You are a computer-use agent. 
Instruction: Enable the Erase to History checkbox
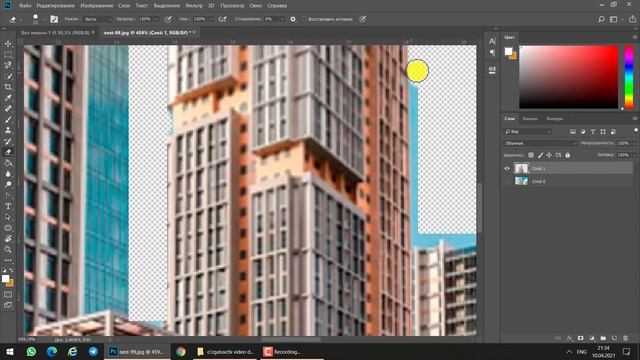pyautogui.click(x=304, y=19)
